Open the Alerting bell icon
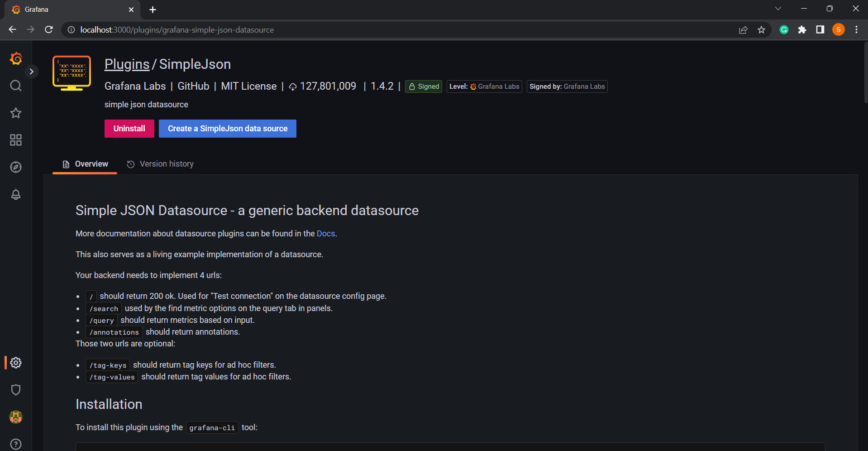 coord(16,194)
